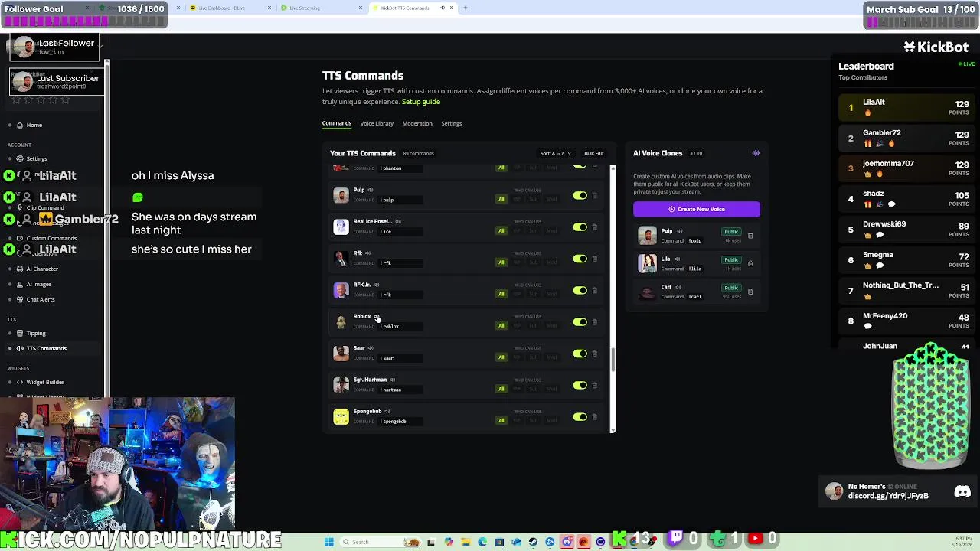Select 'All' access for Saar command
This screenshot has height=551, width=980.
coord(501,357)
